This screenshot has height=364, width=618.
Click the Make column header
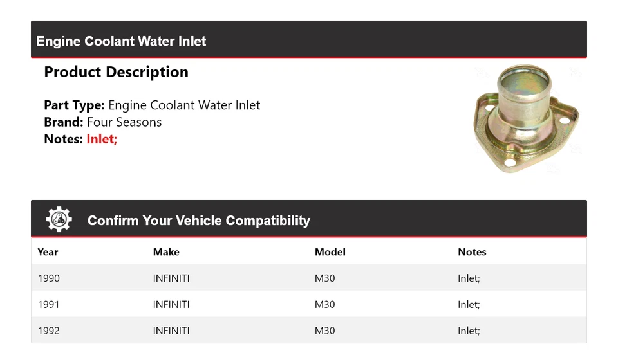coord(166,252)
